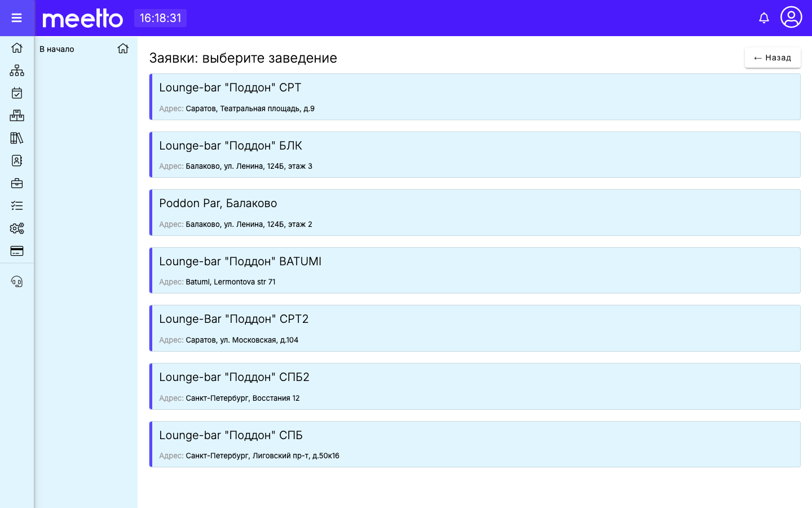Click the sidebar home icon
This screenshot has height=508, width=812.
[x=17, y=48]
